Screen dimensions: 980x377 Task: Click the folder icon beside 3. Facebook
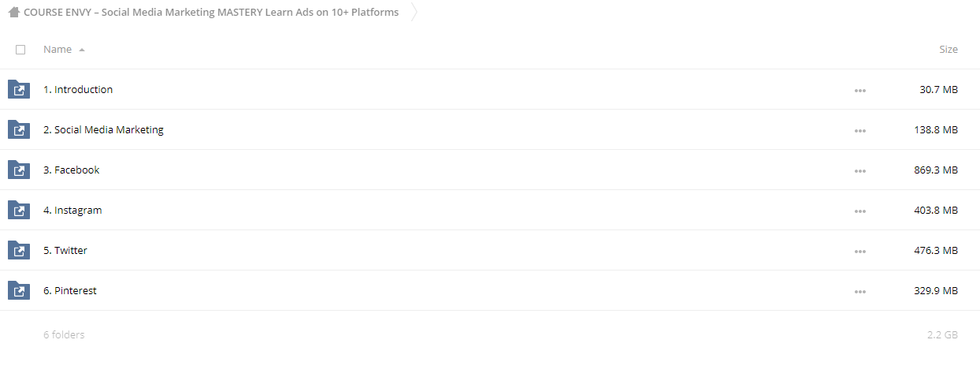19,170
